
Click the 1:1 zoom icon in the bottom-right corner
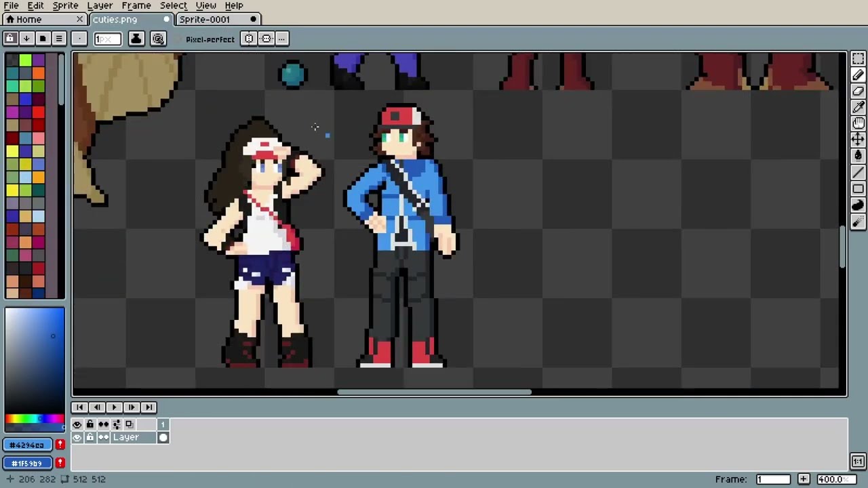coord(858,462)
